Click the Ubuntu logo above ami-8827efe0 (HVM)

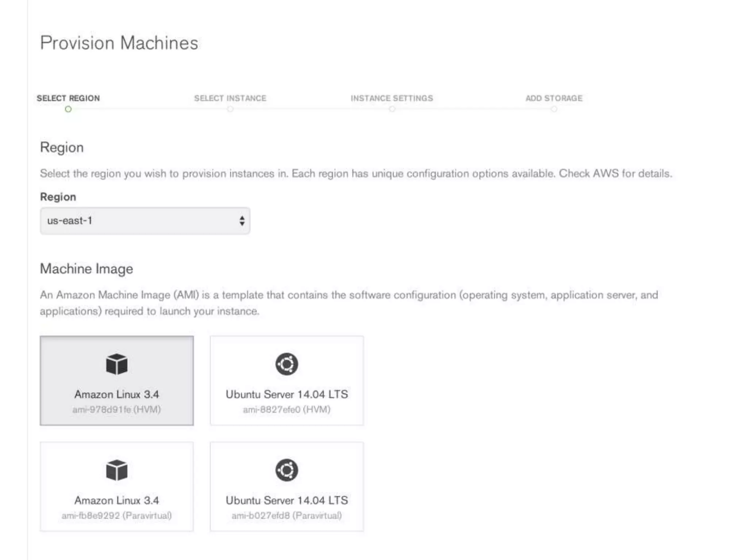(287, 364)
